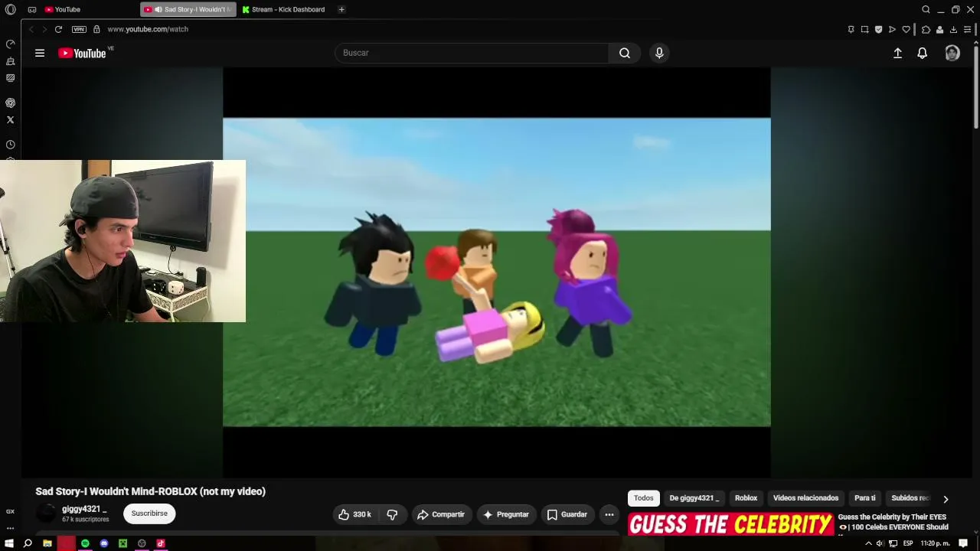Viewport: 980px width, 551px height.
Task: Select Videos relacionados filter chip
Action: click(805, 498)
